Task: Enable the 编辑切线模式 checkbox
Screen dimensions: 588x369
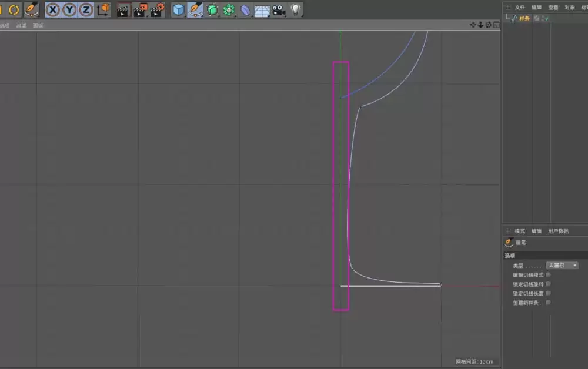Action: 548,274
